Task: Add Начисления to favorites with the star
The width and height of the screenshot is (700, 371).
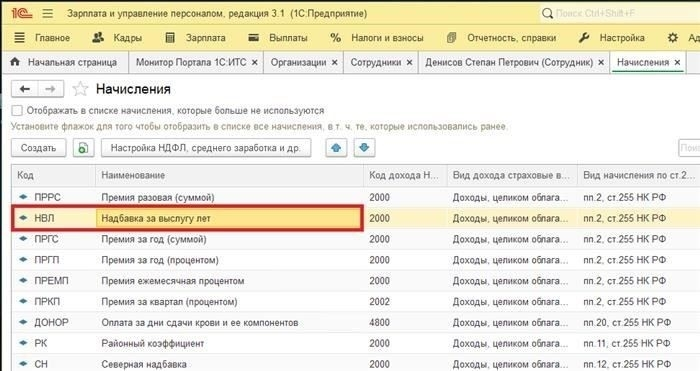Action: tap(80, 89)
